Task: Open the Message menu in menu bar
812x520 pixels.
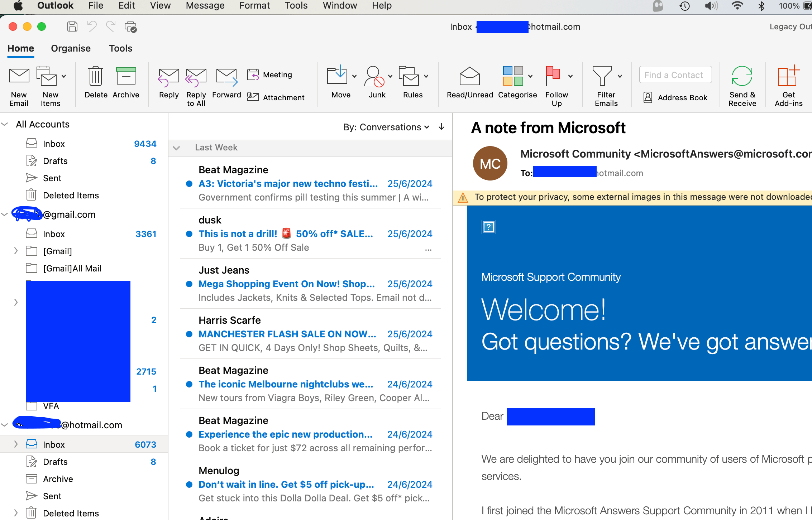Action: click(x=205, y=6)
